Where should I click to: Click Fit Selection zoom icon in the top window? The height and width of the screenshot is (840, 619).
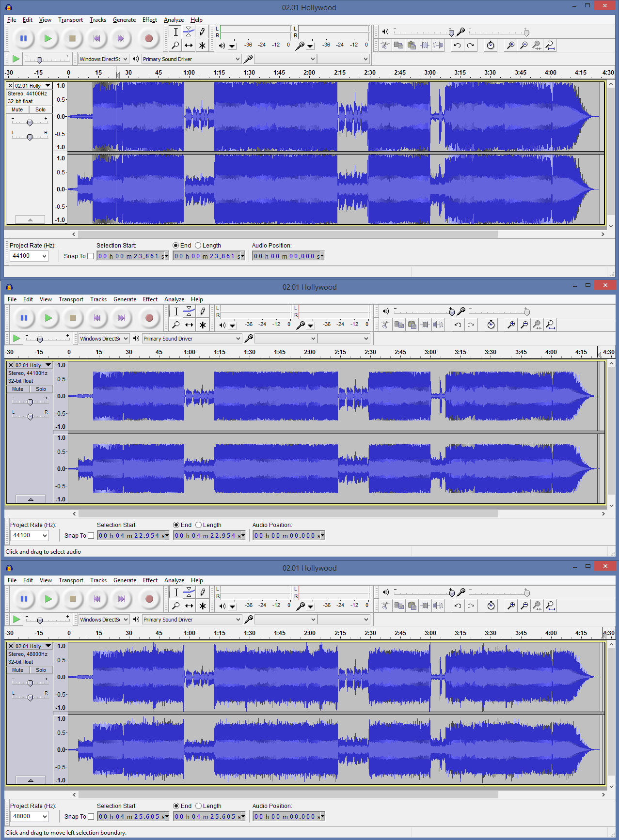(537, 45)
